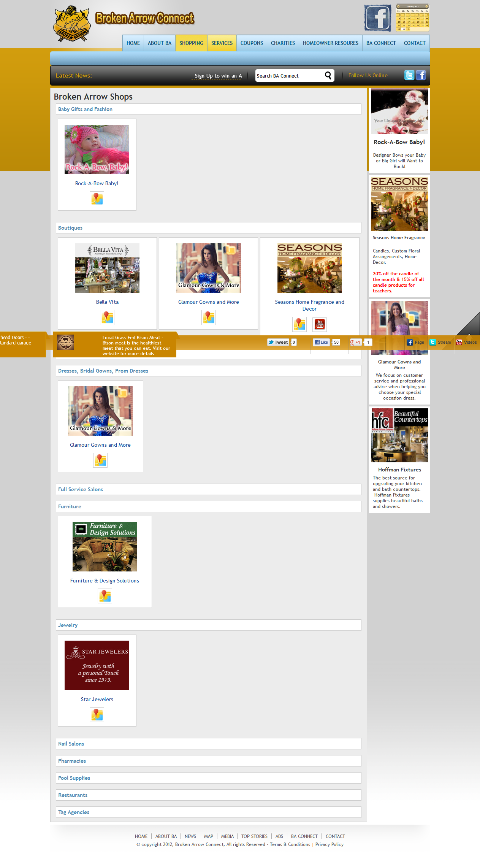Toggle the Jewelry section header
This screenshot has width=480, height=868.
tap(209, 625)
